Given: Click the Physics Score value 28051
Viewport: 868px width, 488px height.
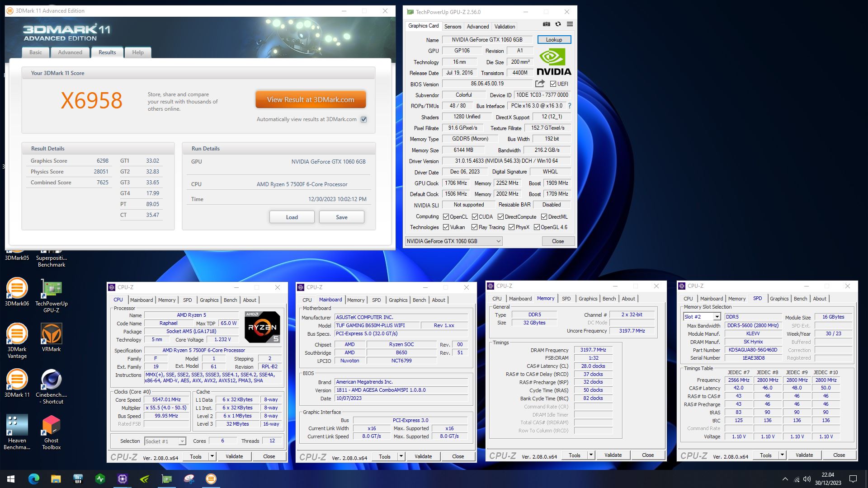Looking at the screenshot, I should click(x=101, y=172).
